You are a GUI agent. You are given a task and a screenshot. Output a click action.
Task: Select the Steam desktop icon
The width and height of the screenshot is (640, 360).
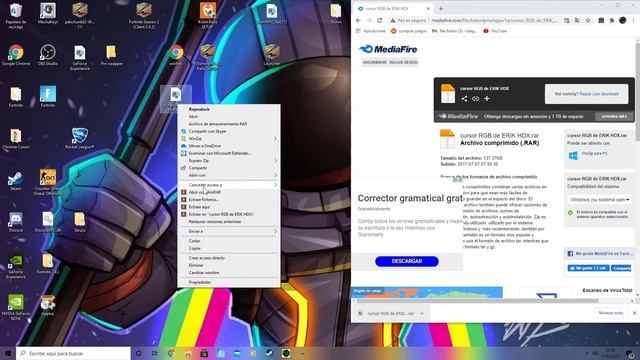click(x=16, y=181)
